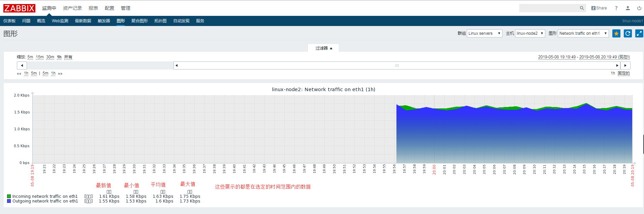Refresh the graph with the reload icon
The height and width of the screenshot is (214, 644).
click(x=628, y=33)
